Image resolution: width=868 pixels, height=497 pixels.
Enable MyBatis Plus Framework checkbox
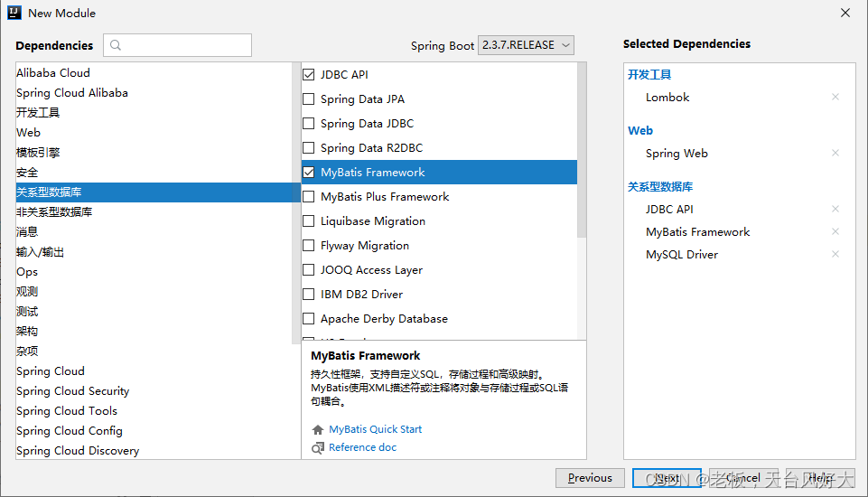pyautogui.click(x=309, y=197)
